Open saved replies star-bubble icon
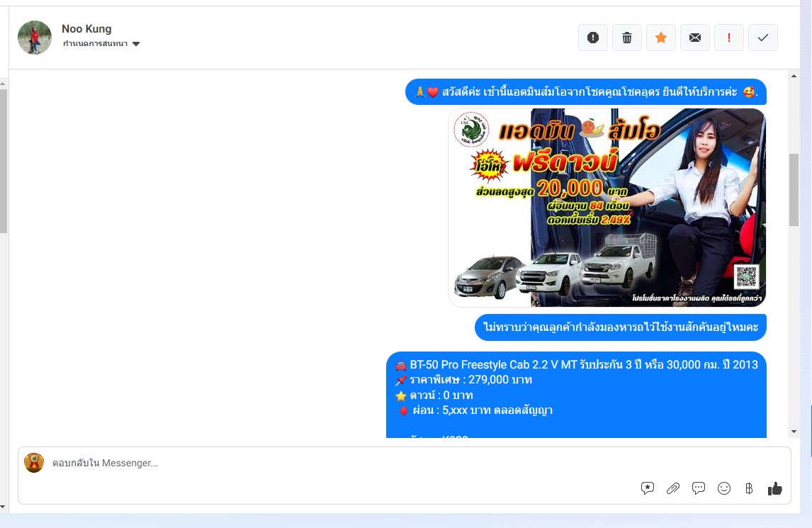 click(648, 488)
